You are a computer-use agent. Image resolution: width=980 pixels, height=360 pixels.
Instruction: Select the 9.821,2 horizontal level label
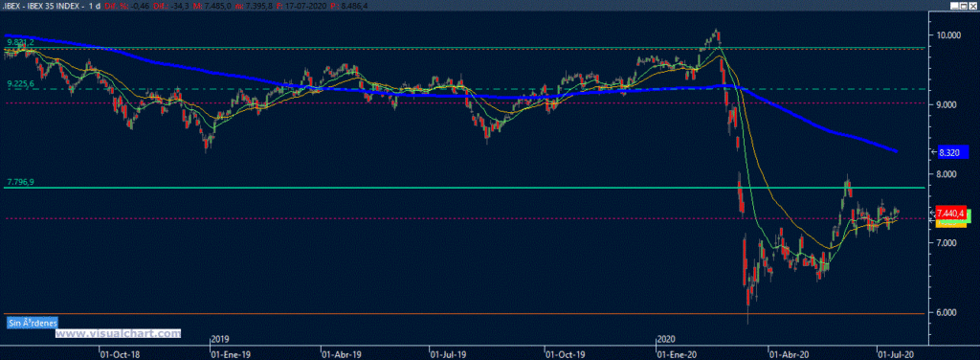[20, 42]
